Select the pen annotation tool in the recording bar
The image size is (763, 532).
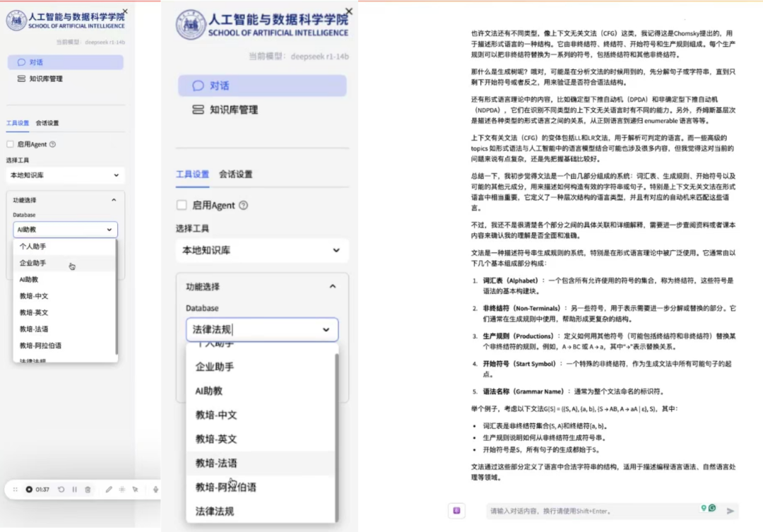[x=109, y=489]
